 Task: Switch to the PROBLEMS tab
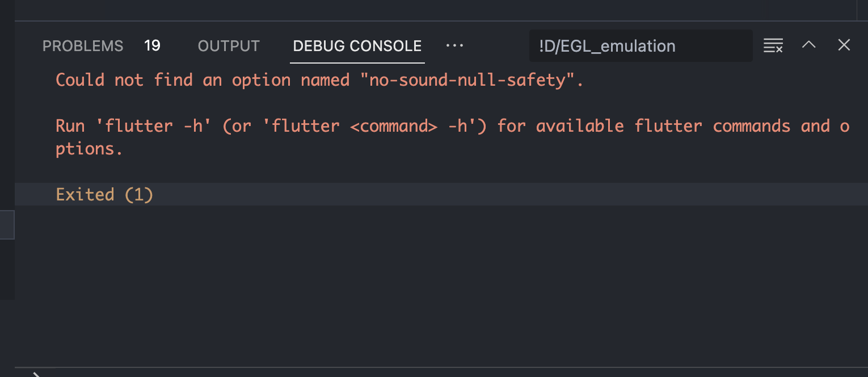point(82,45)
